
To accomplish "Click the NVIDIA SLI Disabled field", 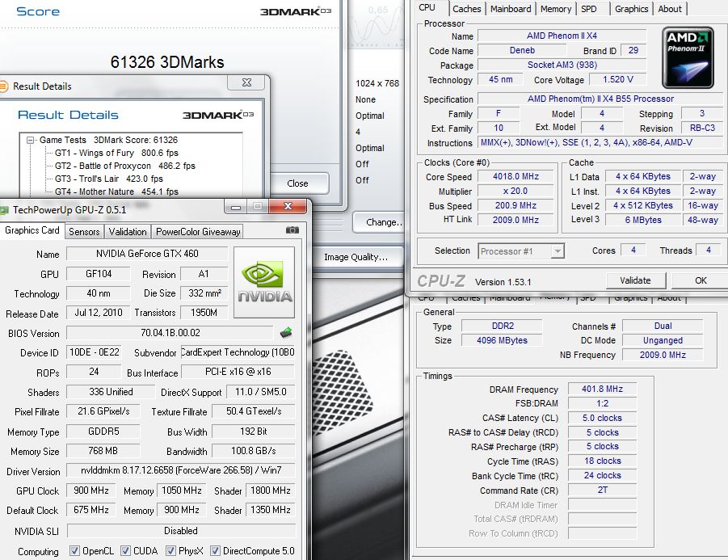I will click(181, 531).
